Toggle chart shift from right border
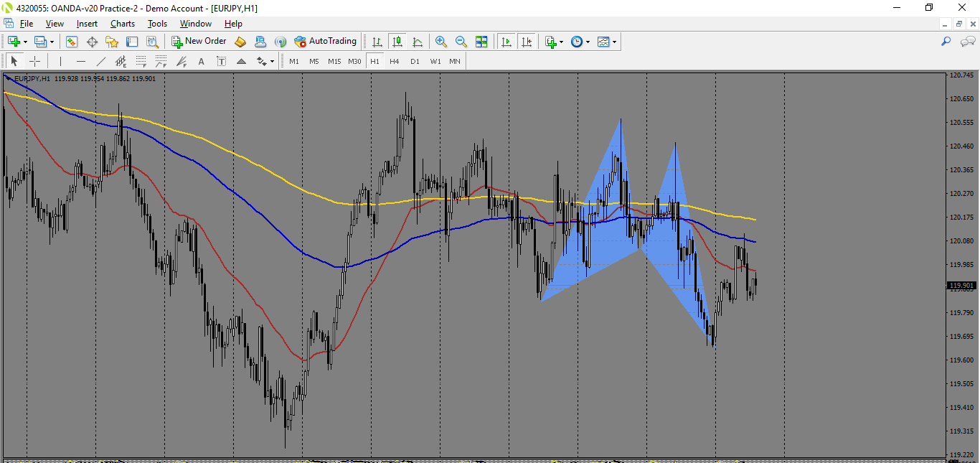The image size is (980, 463). point(527,42)
